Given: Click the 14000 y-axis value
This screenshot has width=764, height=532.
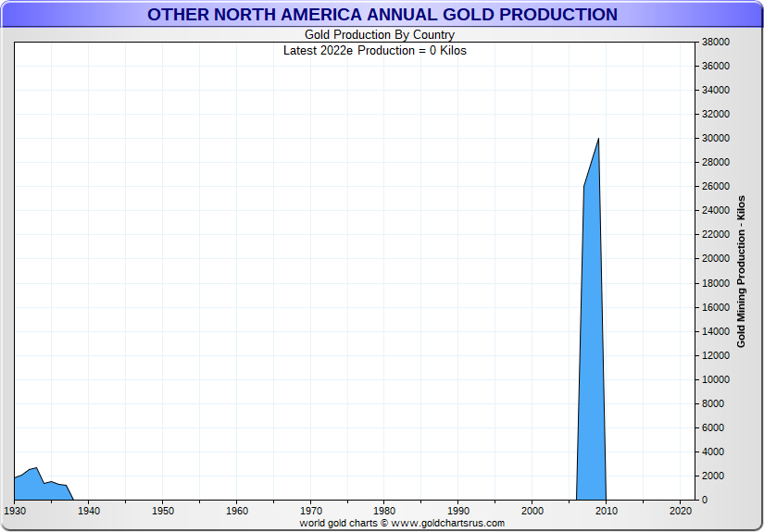Looking at the screenshot, I should (716, 331).
